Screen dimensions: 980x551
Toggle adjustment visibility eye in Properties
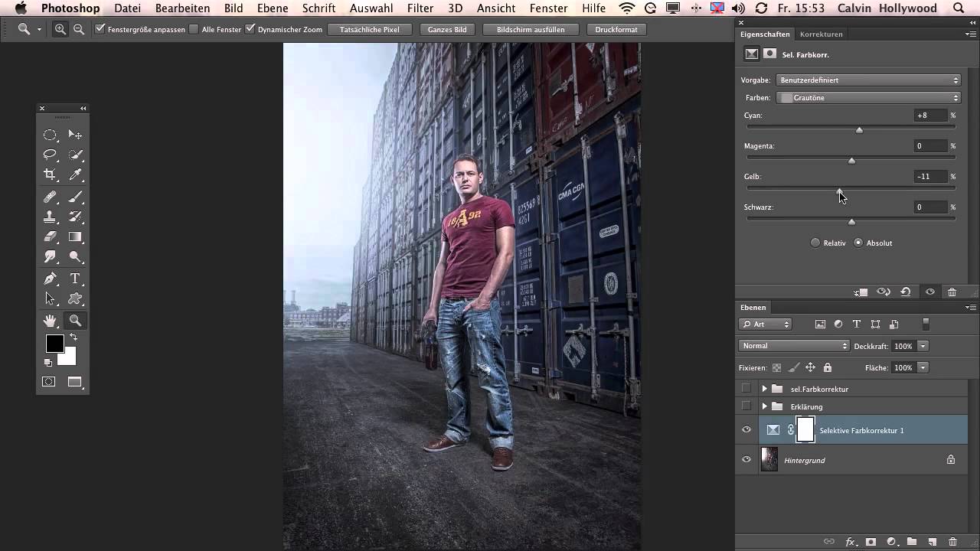pyautogui.click(x=929, y=292)
